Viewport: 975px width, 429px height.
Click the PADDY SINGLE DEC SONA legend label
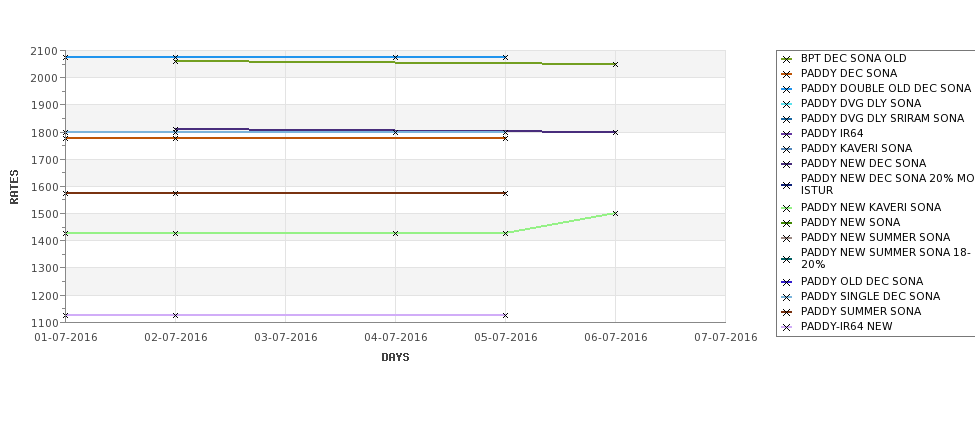(871, 297)
